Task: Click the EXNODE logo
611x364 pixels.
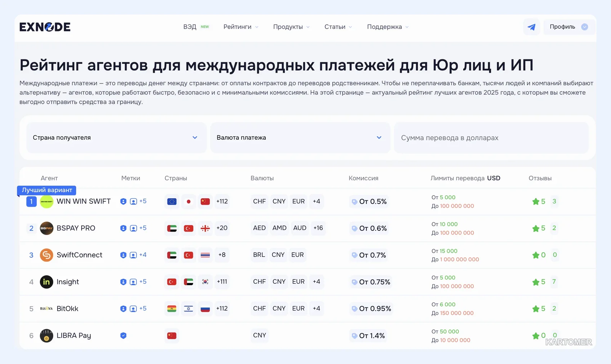Action: 45,27
